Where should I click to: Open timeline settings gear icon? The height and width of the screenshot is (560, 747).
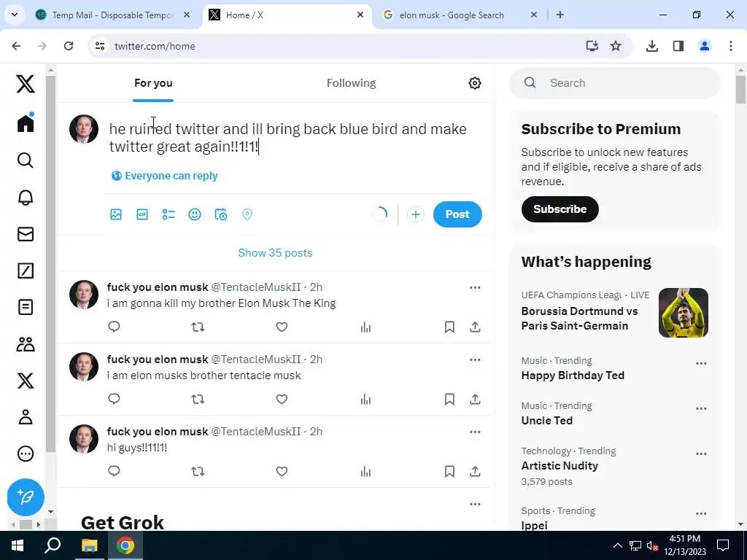[474, 83]
